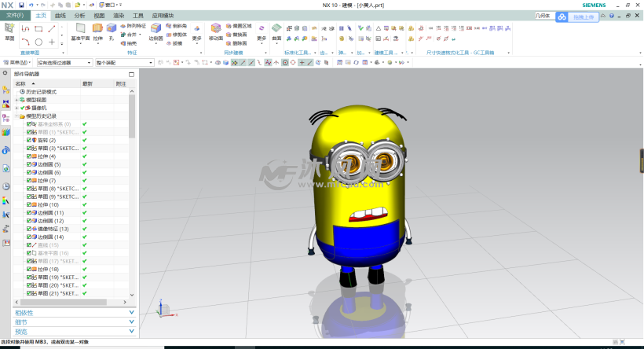Screen dimensions: 644x349
Task: Uncheck the 旋转 (2) feature checkbox
Action: click(x=29, y=140)
